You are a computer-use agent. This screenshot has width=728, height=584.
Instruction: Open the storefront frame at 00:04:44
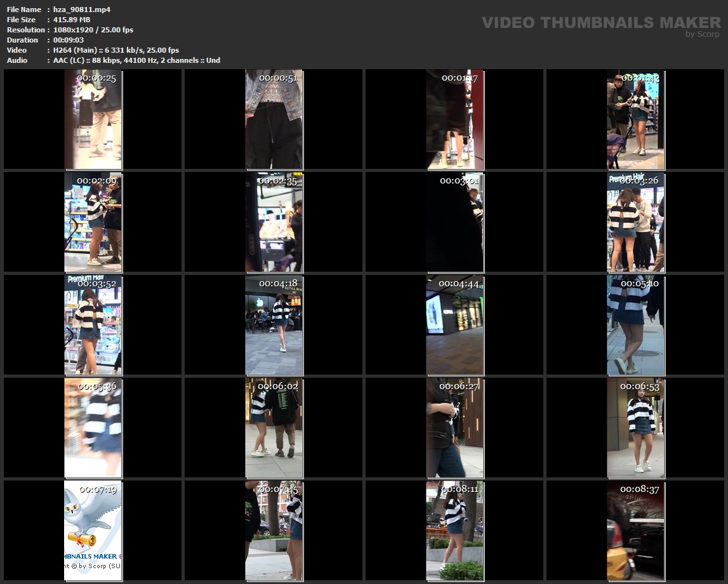pyautogui.click(x=455, y=325)
